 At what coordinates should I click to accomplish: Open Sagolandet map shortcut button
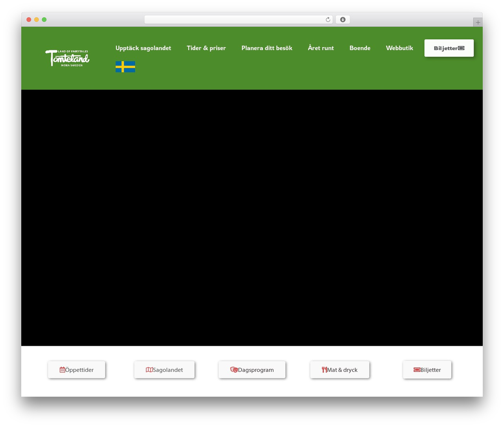tap(164, 369)
